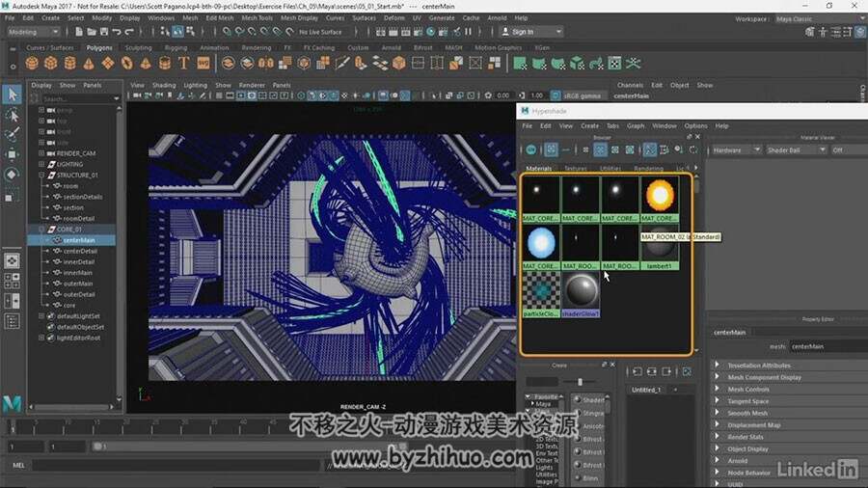Click the Create panel icon size slider
The image size is (868, 488).
click(x=580, y=382)
